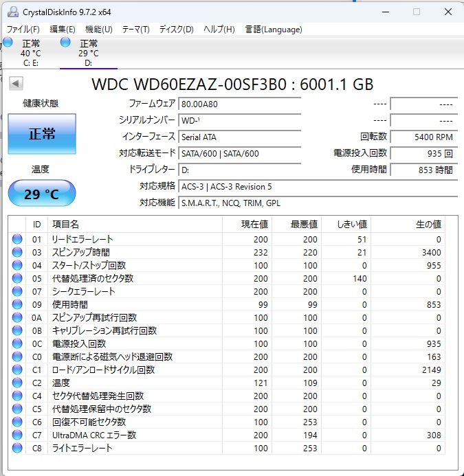
Task: Click status orb for 04 スタート/ストップ回数 row
Action: [x=17, y=265]
